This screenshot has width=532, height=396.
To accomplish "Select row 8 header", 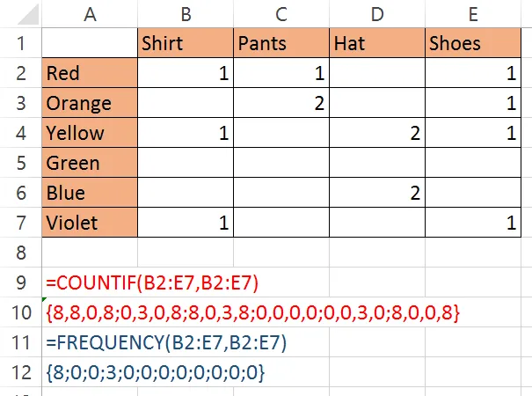I will (x=21, y=253).
